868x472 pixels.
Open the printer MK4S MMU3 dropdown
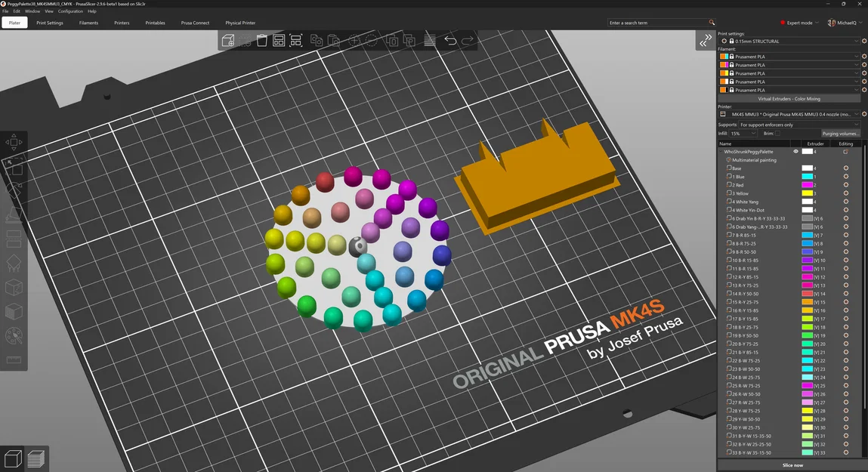[790, 114]
